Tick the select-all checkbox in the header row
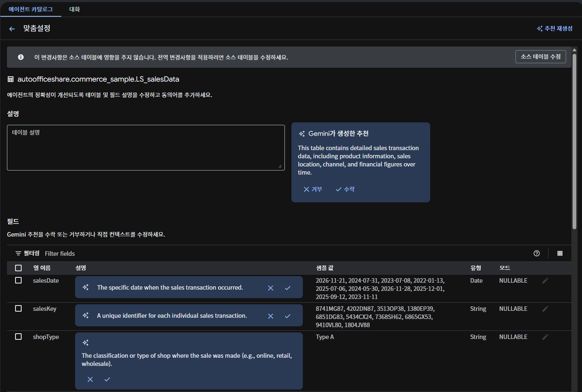Viewport: 582px width, 392px height. [x=18, y=268]
